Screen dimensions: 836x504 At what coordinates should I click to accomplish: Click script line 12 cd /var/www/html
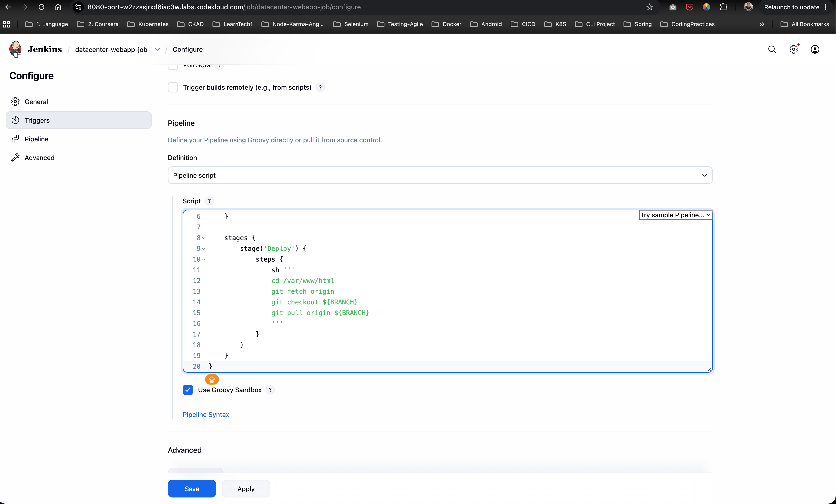[303, 281]
